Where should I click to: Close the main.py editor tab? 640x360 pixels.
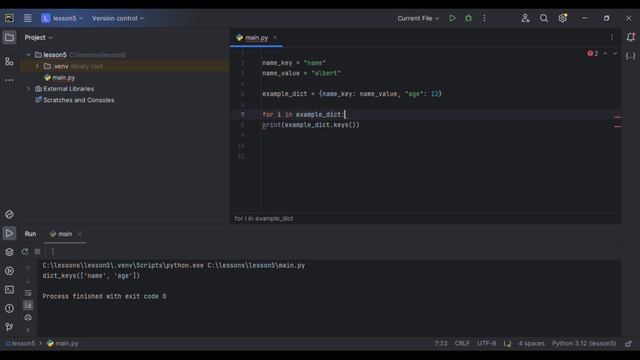coord(275,38)
